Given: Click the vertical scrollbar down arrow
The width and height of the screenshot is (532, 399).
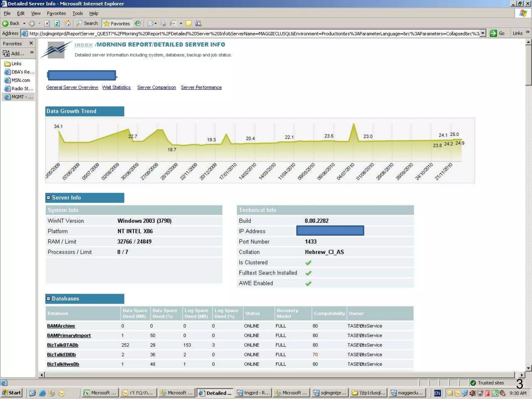Looking at the screenshot, I should [x=528, y=368].
